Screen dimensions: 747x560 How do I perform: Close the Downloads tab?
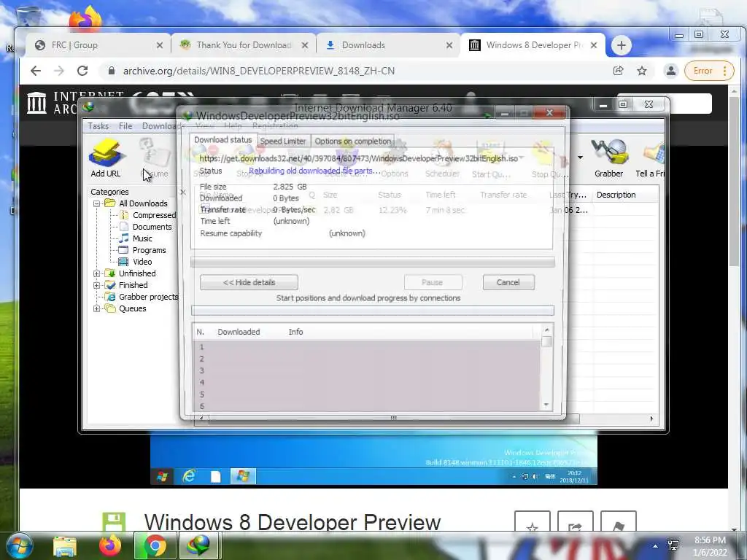point(449,45)
